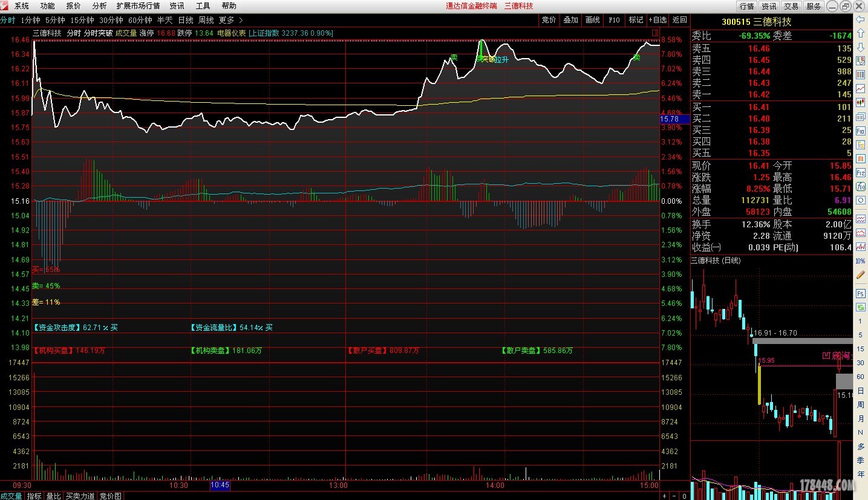868x500 pixels.
Task: Click the minus zoom button at chart bottom
Action: click(x=674, y=496)
